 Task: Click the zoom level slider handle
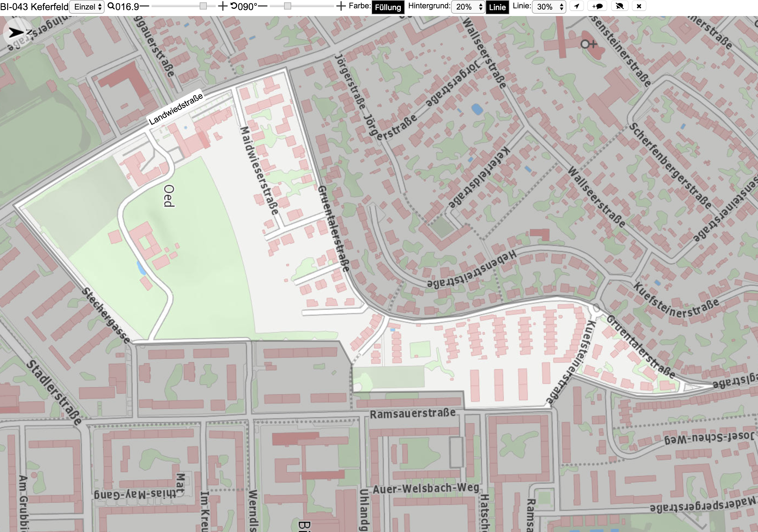(x=203, y=6)
